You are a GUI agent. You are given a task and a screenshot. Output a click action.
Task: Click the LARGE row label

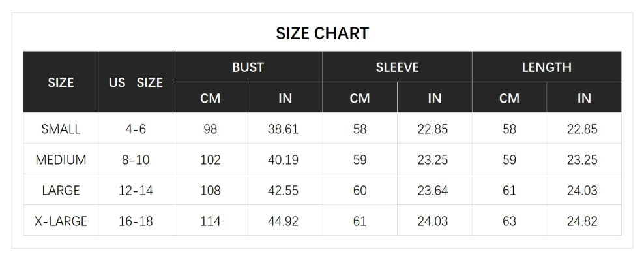coord(61,191)
